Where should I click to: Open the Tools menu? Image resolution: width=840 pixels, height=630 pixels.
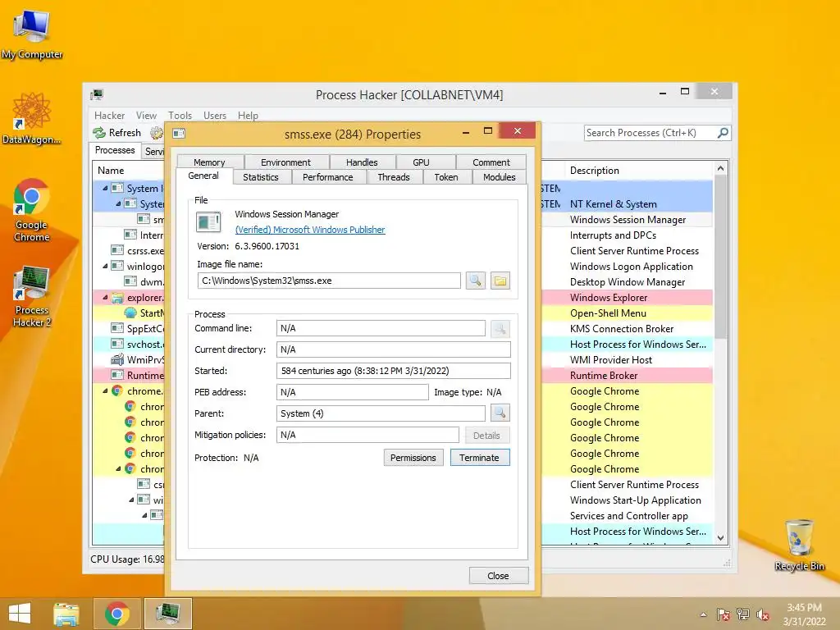click(x=180, y=115)
